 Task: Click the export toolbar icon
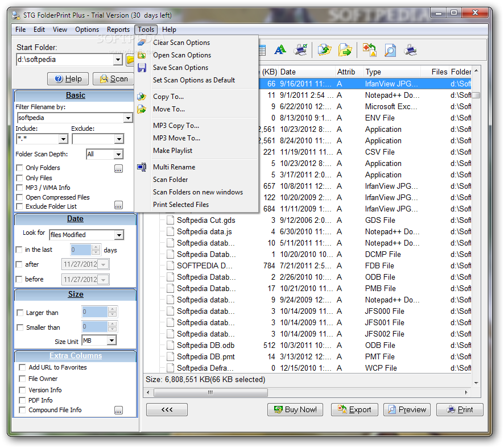pos(369,50)
